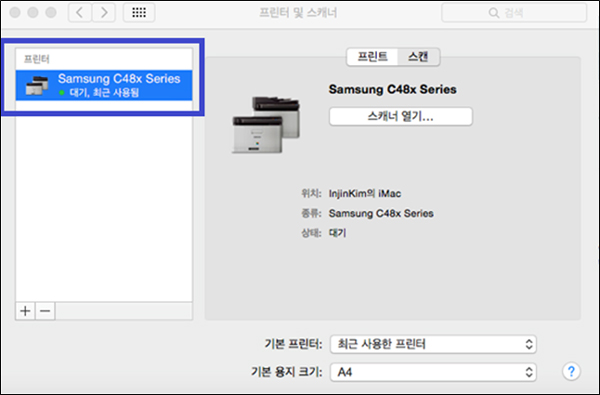Click the bold Samsung C48x Series heading
Image resolution: width=600 pixels, height=395 pixels.
(393, 90)
